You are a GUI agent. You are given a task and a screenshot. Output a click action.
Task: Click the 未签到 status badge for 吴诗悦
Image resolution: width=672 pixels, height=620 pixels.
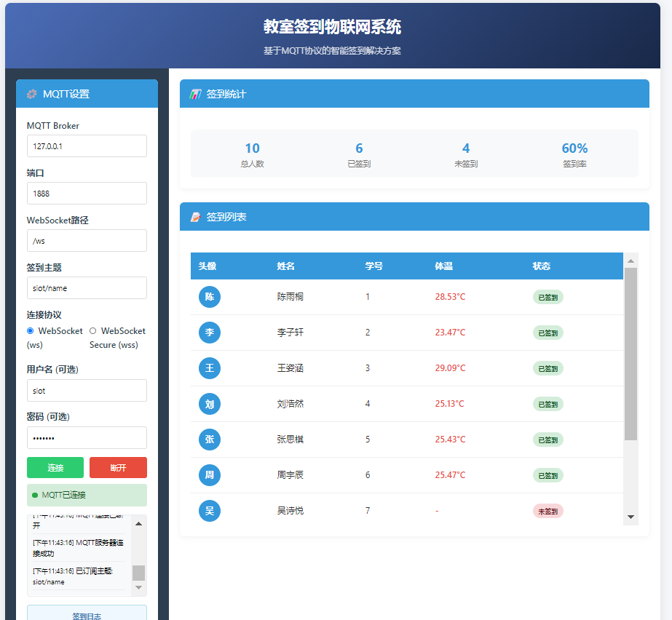click(x=548, y=511)
